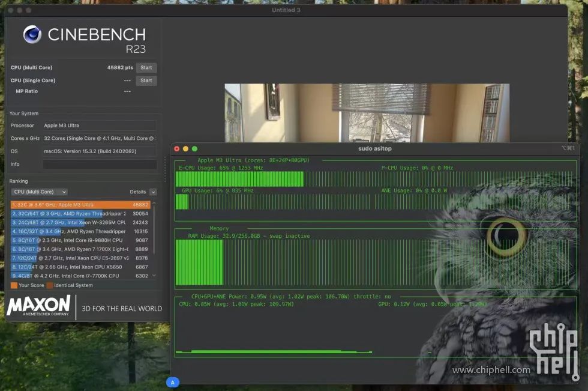Select the Intel Core i7-7700K ranking row
The width and height of the screenshot is (588, 391).
(80, 276)
